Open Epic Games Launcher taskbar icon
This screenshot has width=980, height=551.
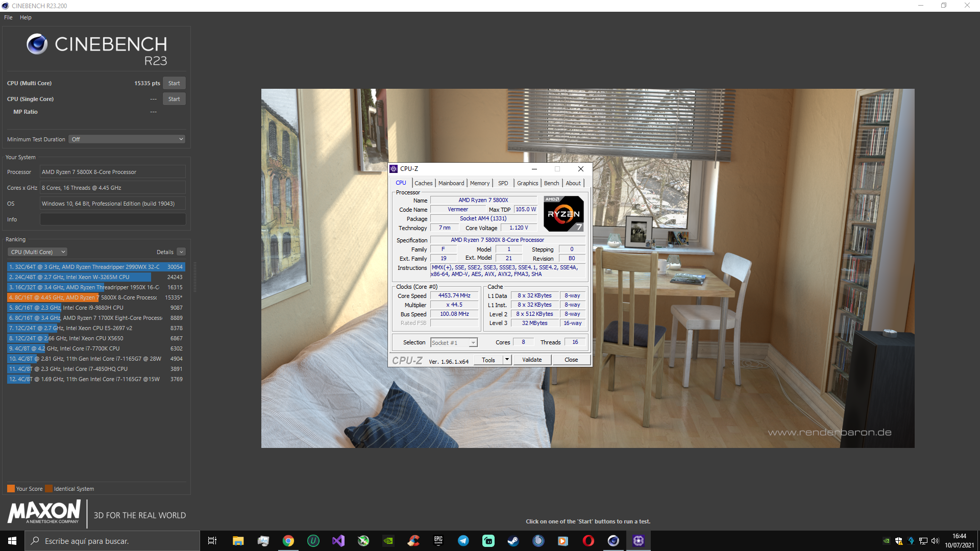(438, 541)
